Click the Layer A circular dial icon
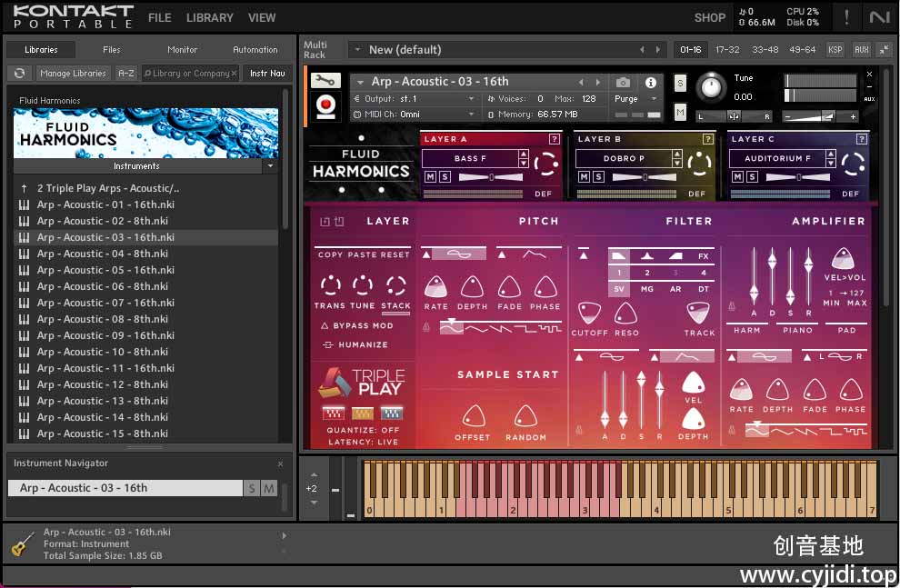Image resolution: width=900 pixels, height=588 pixels. 545,164
